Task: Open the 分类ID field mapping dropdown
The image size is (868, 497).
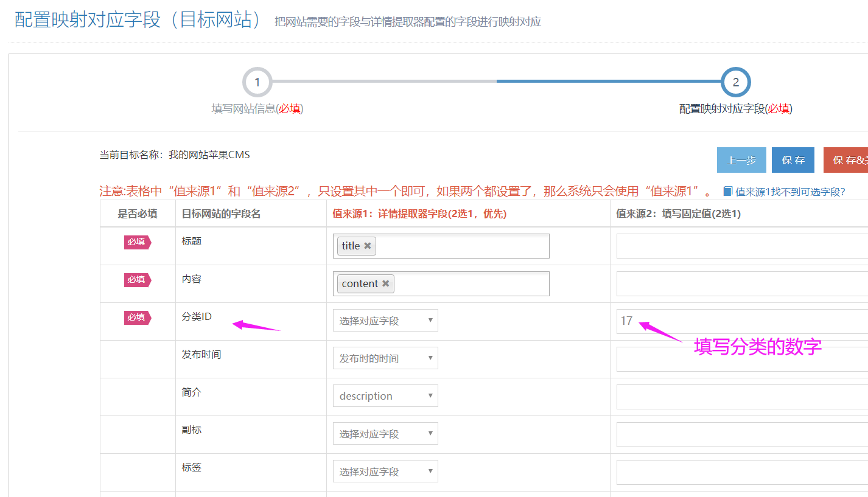Action: click(x=385, y=321)
